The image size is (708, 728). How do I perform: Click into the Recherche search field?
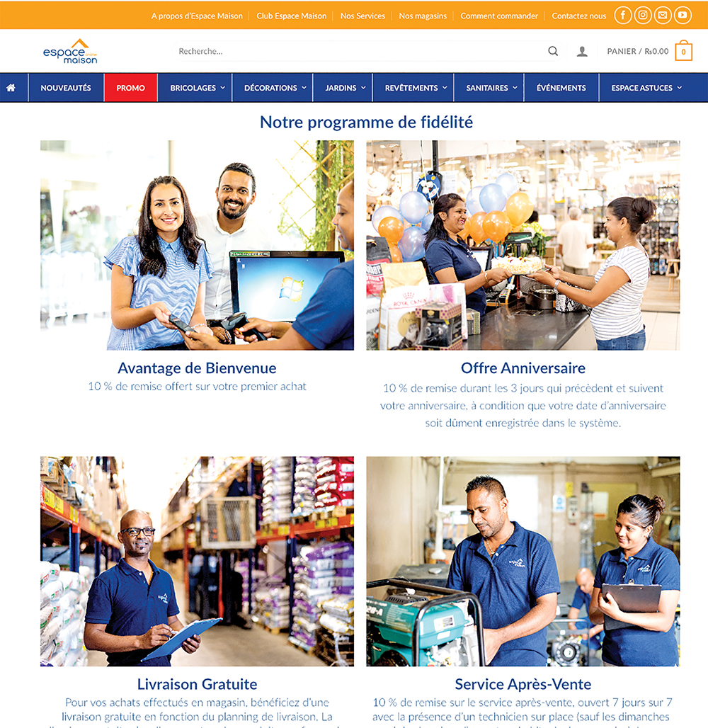[361, 51]
